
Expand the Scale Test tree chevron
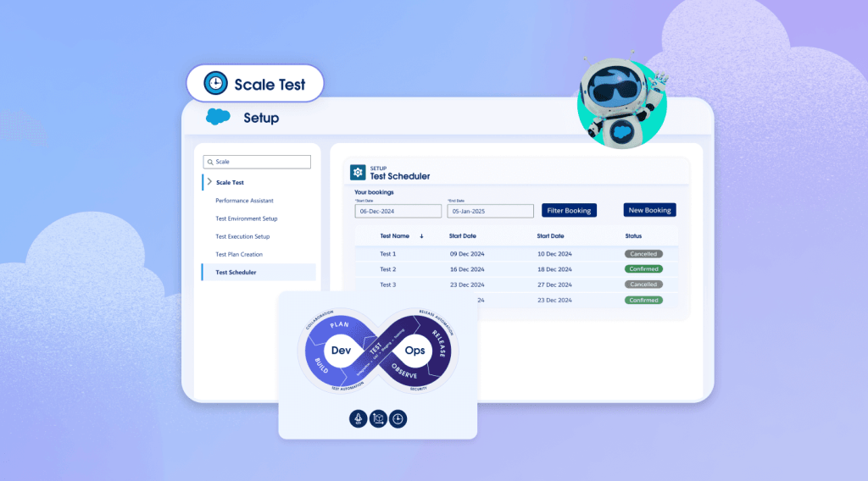click(x=209, y=182)
